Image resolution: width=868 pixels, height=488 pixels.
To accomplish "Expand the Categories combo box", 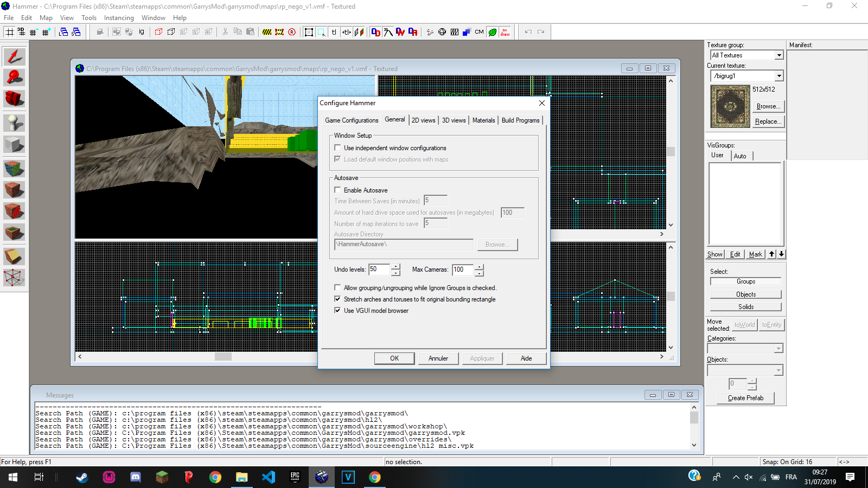I will (x=778, y=349).
